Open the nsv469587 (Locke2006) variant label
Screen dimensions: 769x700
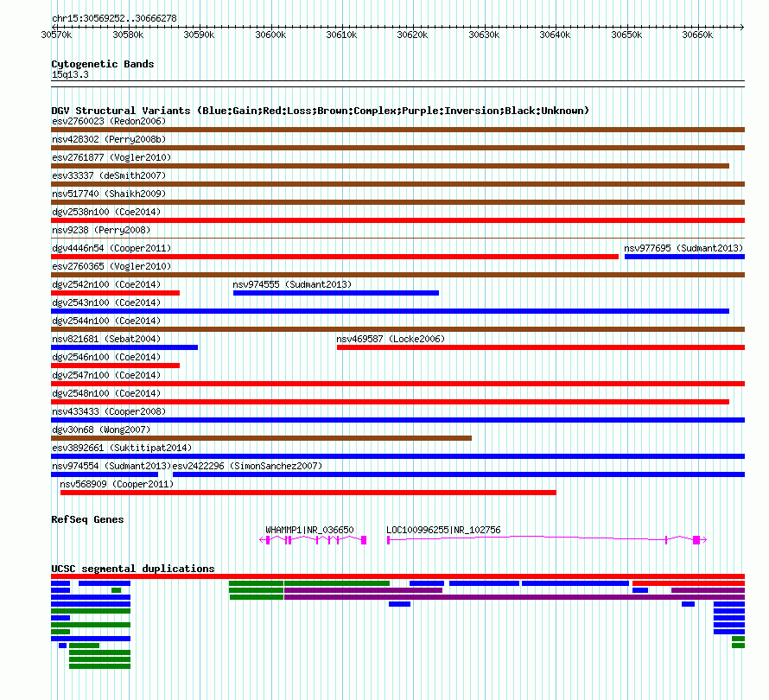click(x=391, y=339)
